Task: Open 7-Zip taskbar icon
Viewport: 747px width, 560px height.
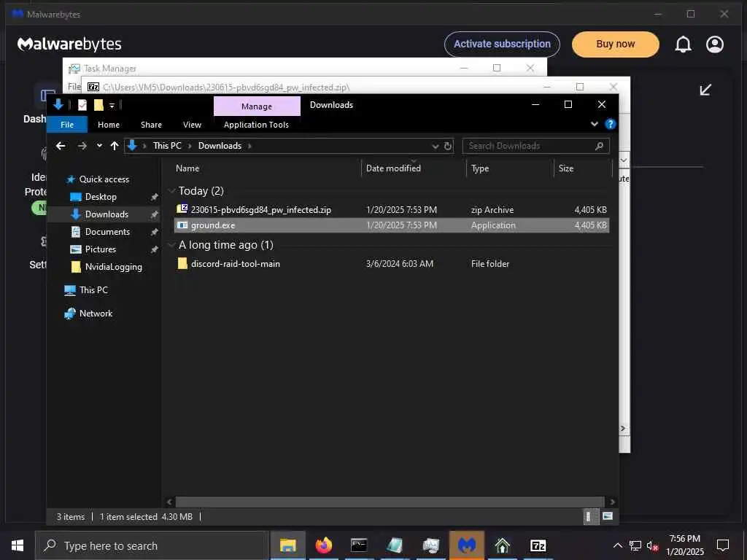Action: point(538,545)
